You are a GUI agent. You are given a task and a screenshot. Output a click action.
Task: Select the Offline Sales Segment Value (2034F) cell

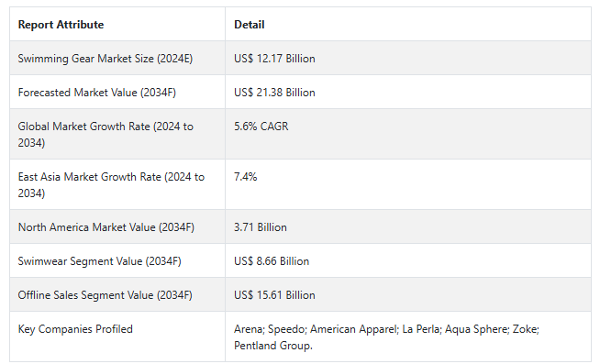pyautogui.click(x=117, y=295)
